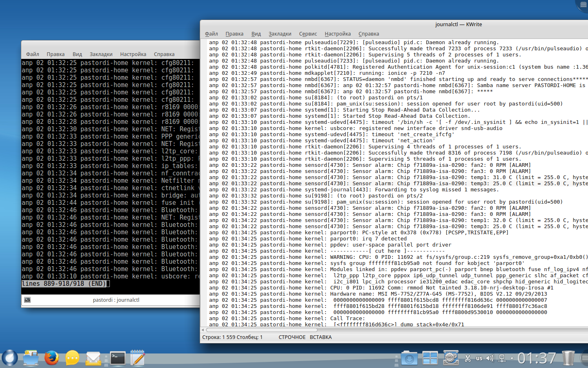The width and height of the screenshot is (588, 368).
Task: Click the 'Строка: 1 559 Столбец: 1' status text
Action: [x=232, y=337]
